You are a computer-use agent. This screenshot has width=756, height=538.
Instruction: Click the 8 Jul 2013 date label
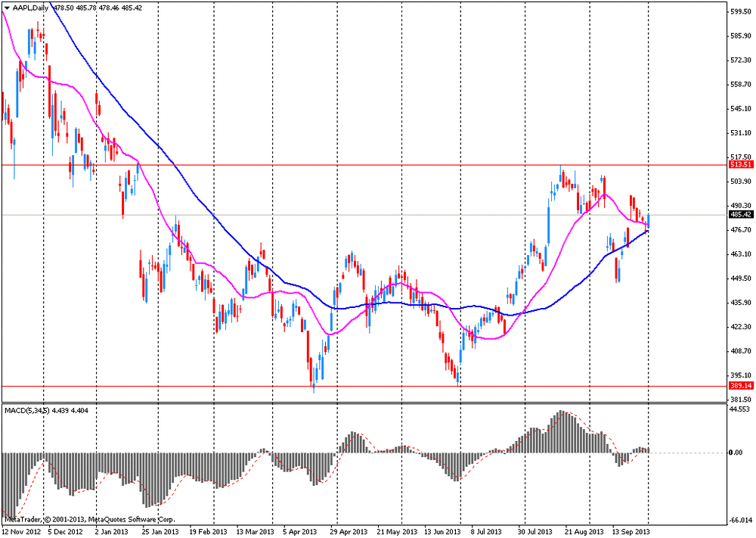[x=487, y=532]
